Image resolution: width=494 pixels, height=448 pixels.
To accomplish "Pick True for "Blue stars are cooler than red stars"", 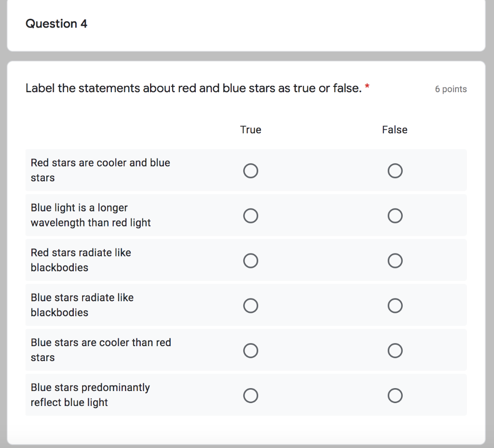I will 250,350.
